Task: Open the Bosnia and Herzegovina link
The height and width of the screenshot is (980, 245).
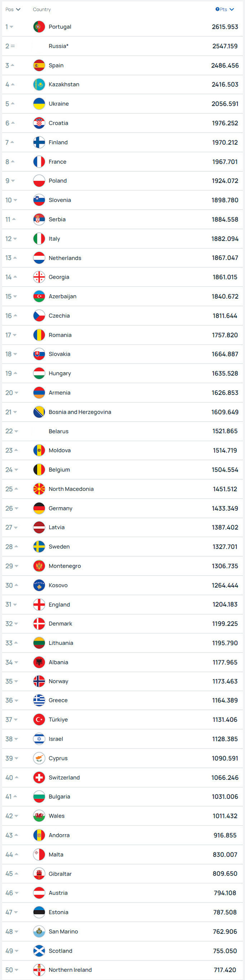Action: click(80, 412)
